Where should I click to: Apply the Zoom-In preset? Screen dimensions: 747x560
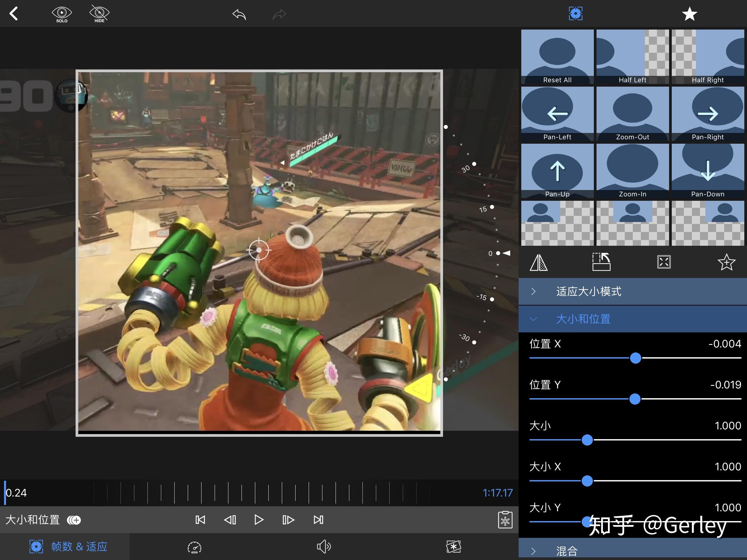click(632, 171)
